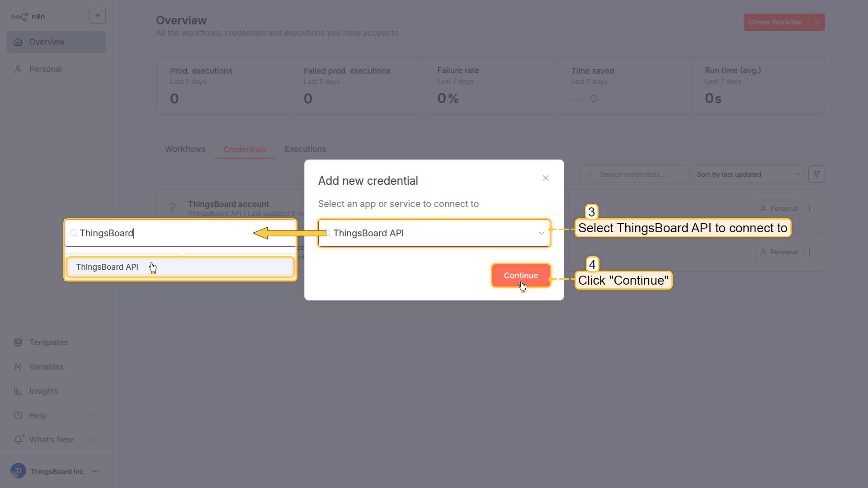Click the Continue button
This screenshot has width=868, height=488.
[521, 276]
